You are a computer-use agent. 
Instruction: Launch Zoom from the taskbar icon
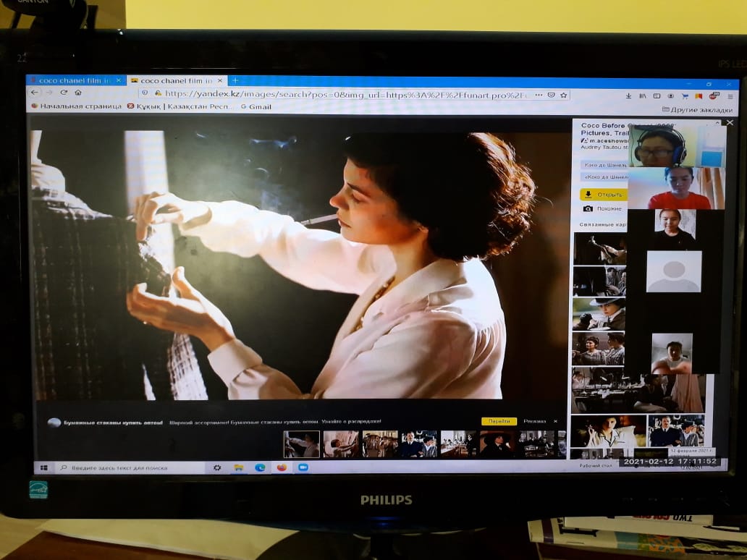[x=303, y=467]
